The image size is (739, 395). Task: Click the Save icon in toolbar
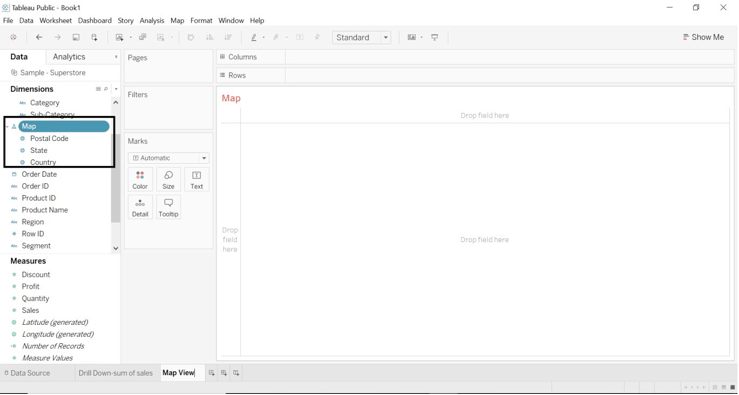(76, 37)
